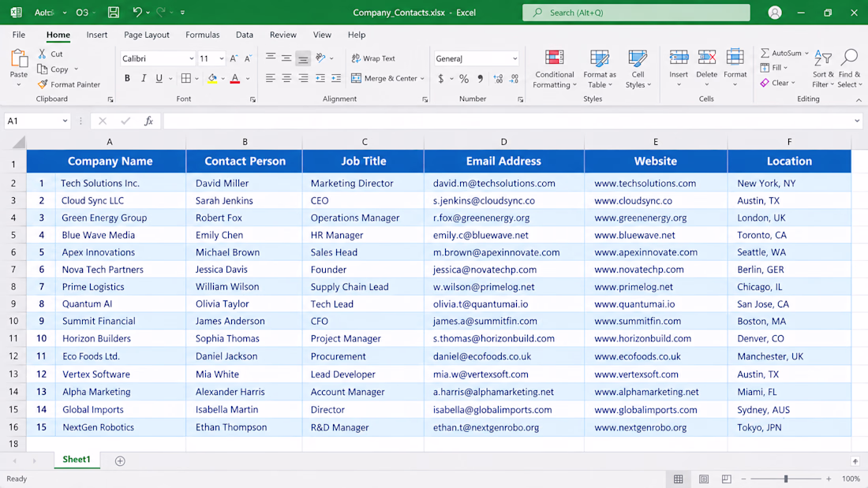Expand Merge & Center dropdown arrow
868x488 pixels.
point(422,79)
